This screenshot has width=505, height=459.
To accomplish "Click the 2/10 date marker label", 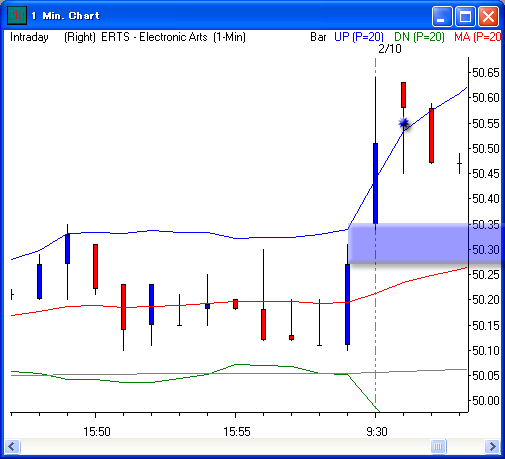I will [x=390, y=49].
